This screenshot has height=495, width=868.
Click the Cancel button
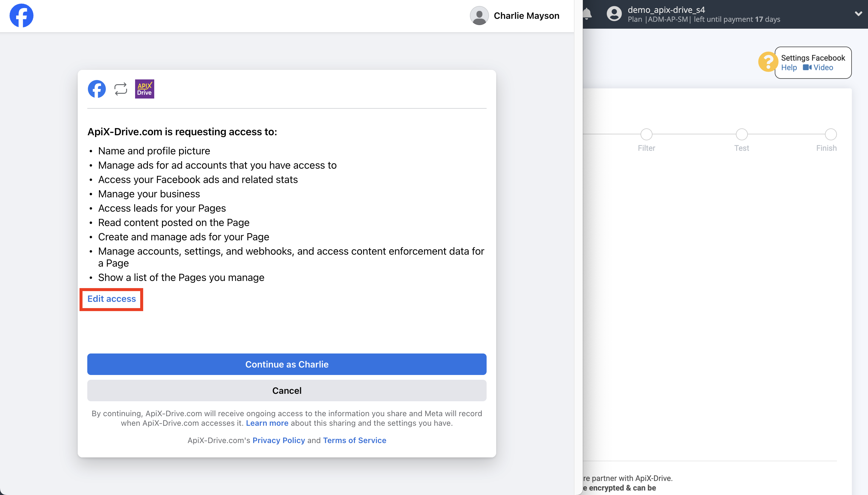tap(287, 390)
